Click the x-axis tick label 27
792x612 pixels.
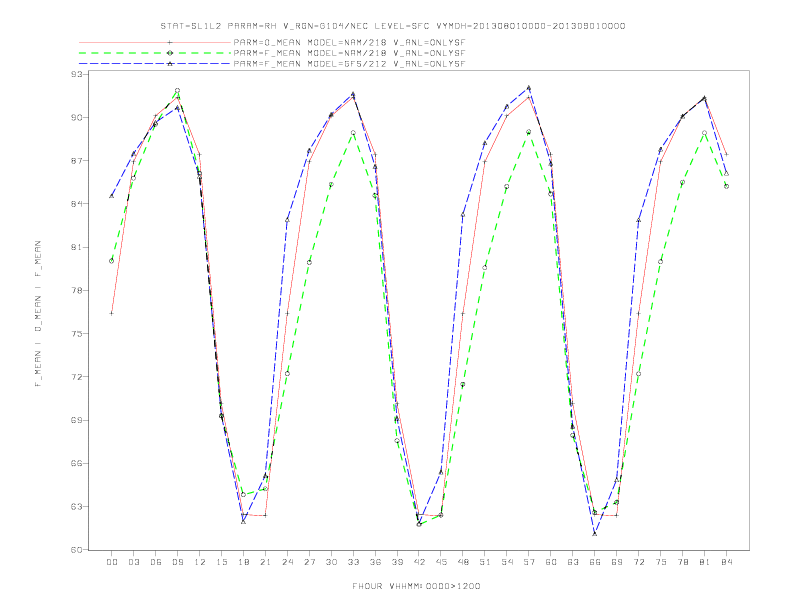point(309,562)
